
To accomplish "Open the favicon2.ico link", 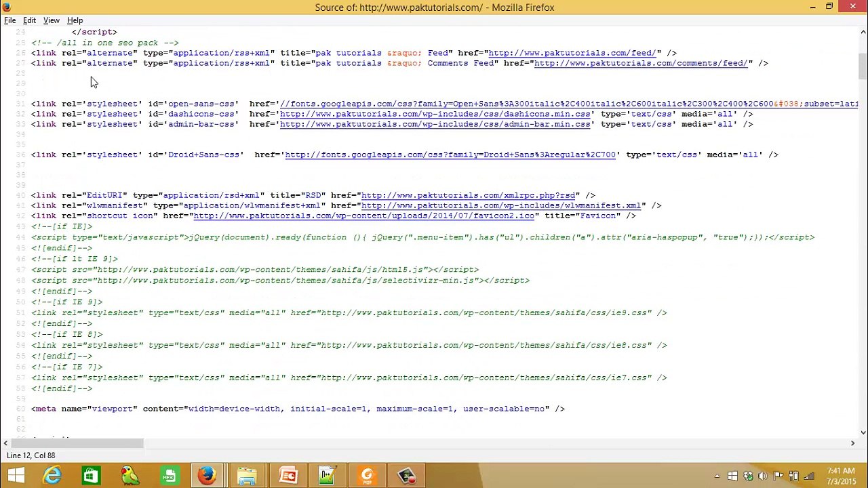I will (364, 216).
